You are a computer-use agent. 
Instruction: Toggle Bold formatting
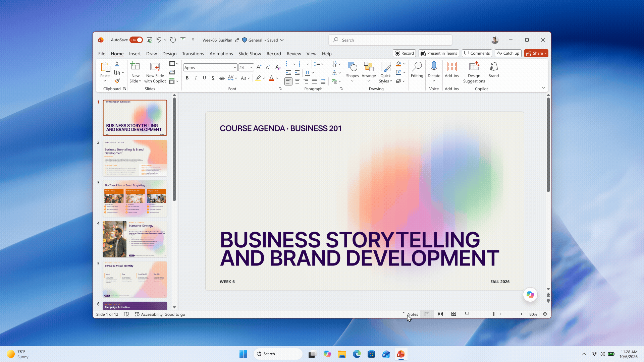click(187, 78)
